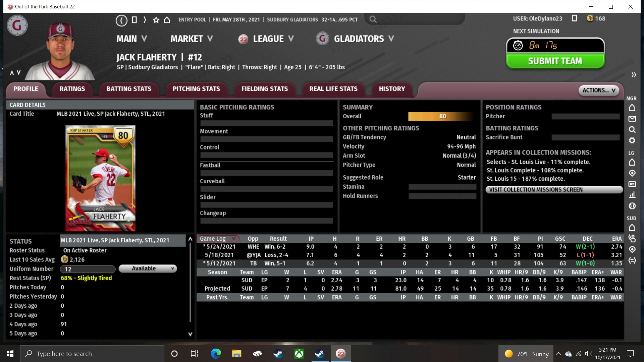Image resolution: width=644 pixels, height=362 pixels.
Task: Open the Game Log view dropdown
Action: (218, 239)
